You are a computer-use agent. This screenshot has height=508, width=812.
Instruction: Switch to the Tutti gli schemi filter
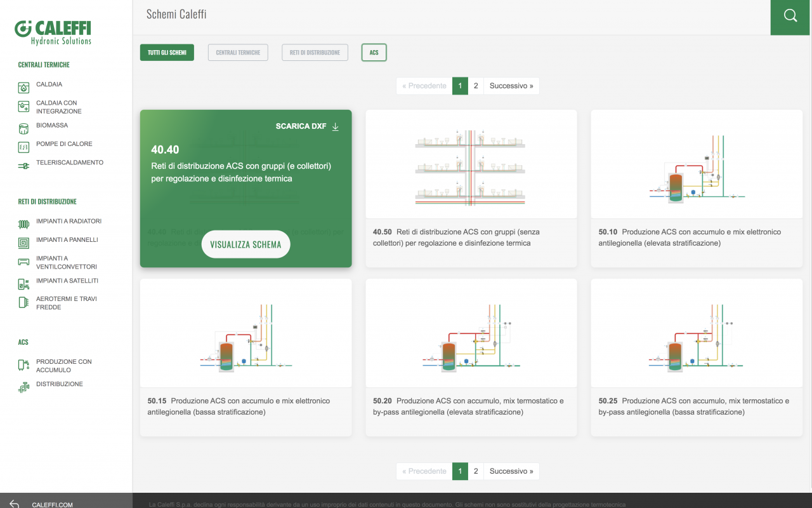pyautogui.click(x=167, y=53)
